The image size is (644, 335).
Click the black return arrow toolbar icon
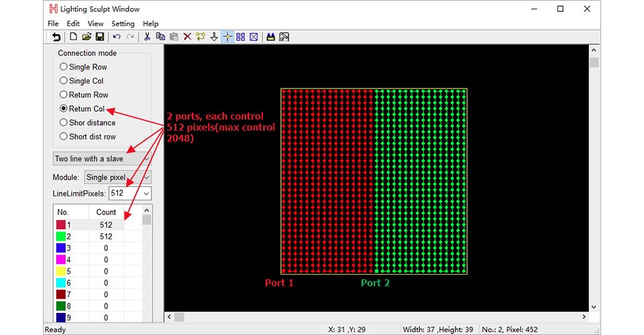(56, 37)
